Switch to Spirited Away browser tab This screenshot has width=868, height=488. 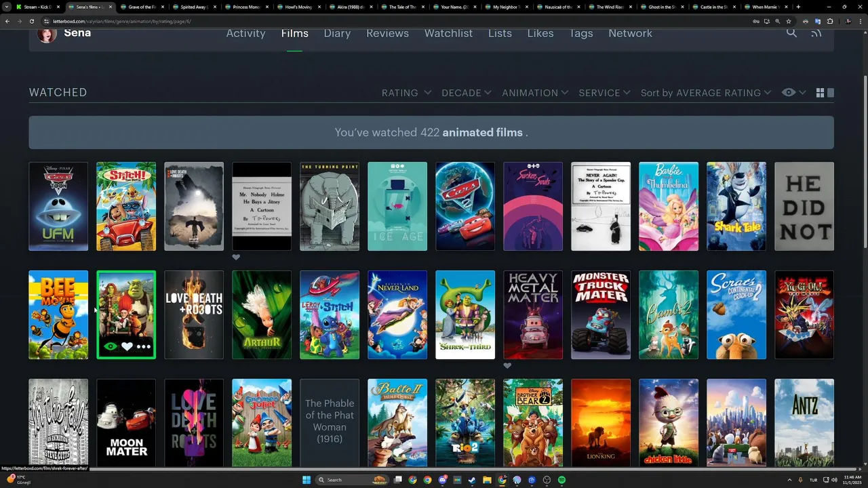coord(195,7)
